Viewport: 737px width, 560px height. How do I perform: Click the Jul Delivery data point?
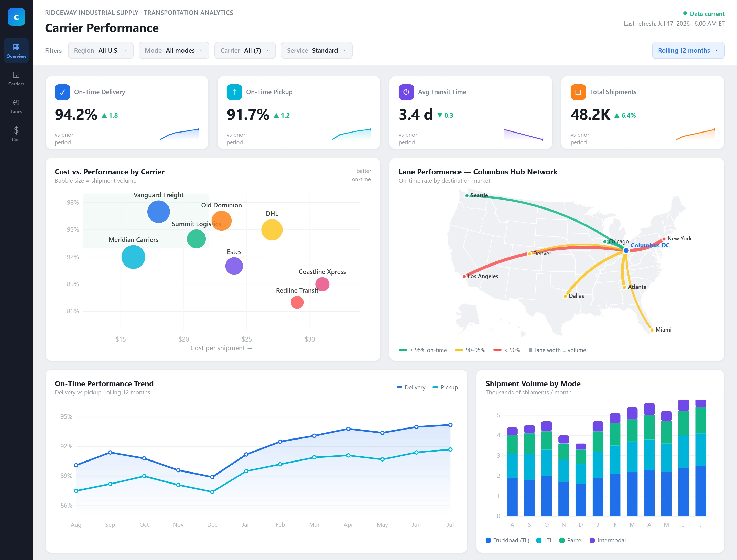pyautogui.click(x=450, y=425)
